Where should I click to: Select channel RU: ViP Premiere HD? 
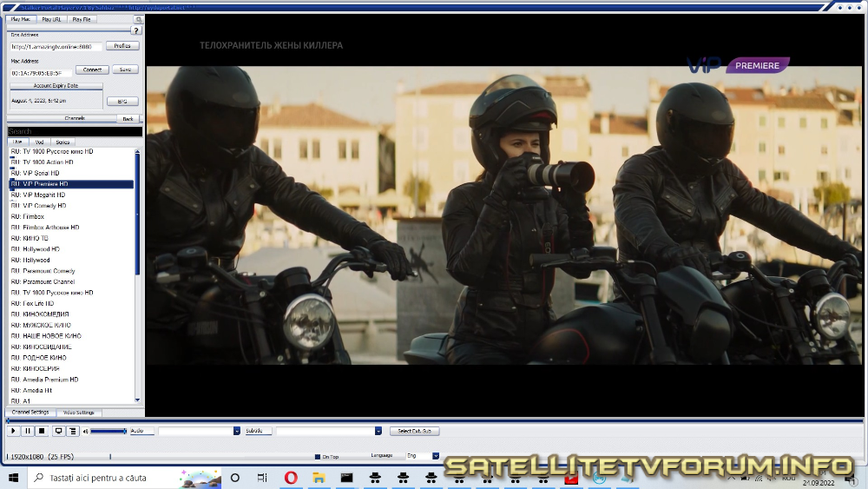(71, 184)
